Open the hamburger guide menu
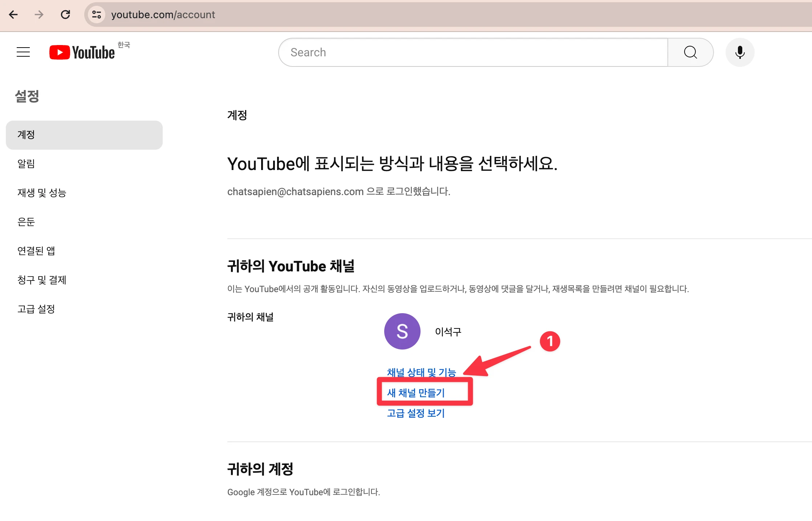Image resolution: width=812 pixels, height=521 pixels. tap(23, 52)
